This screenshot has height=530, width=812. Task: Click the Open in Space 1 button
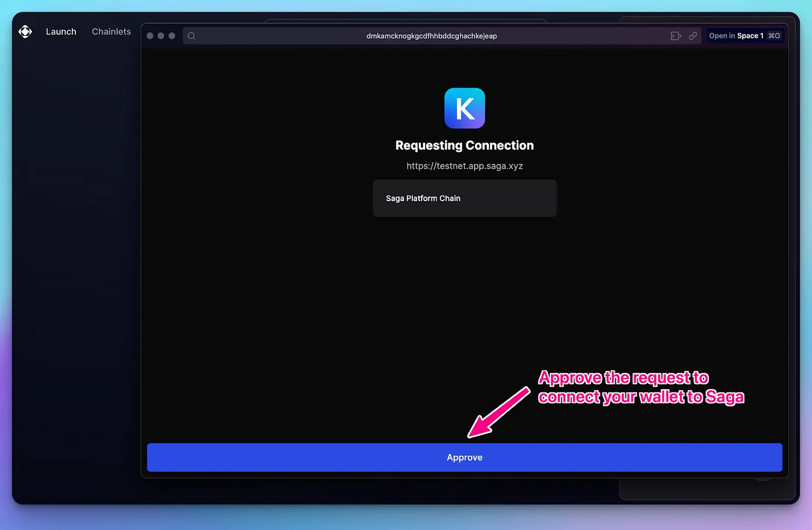coord(745,36)
